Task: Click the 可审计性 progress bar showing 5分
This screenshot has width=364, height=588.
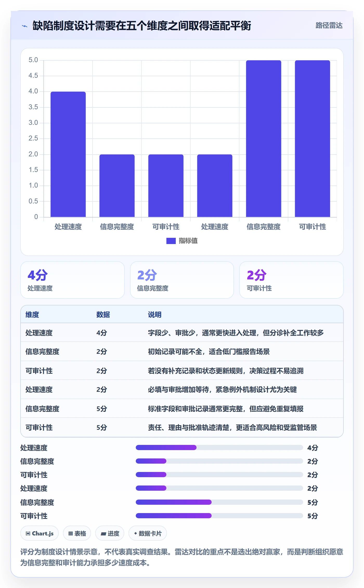Action: [x=219, y=516]
